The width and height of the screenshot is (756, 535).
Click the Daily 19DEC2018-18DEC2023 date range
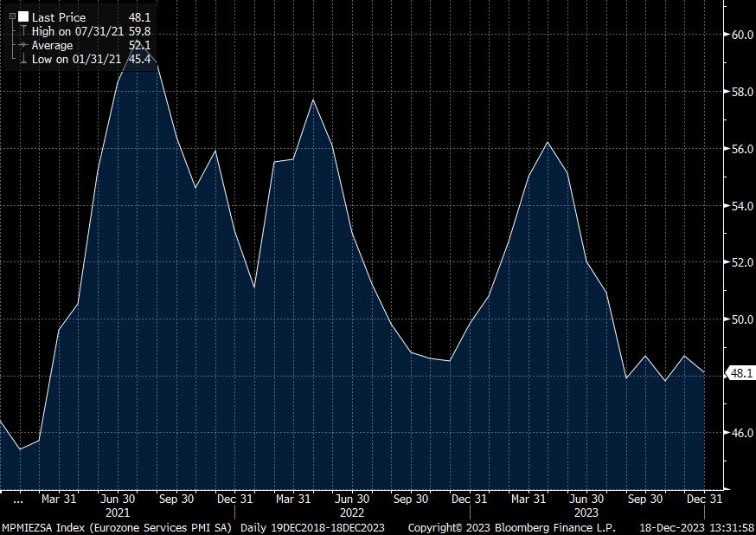(x=311, y=527)
